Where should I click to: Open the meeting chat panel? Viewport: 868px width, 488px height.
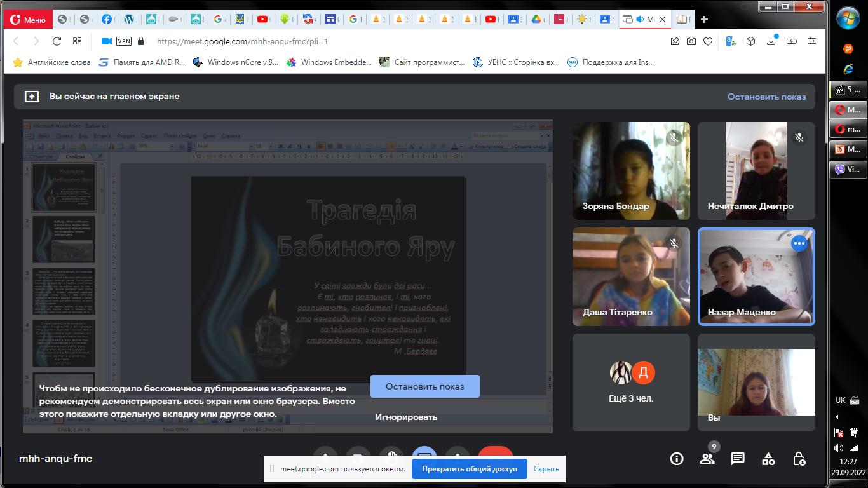738,459
